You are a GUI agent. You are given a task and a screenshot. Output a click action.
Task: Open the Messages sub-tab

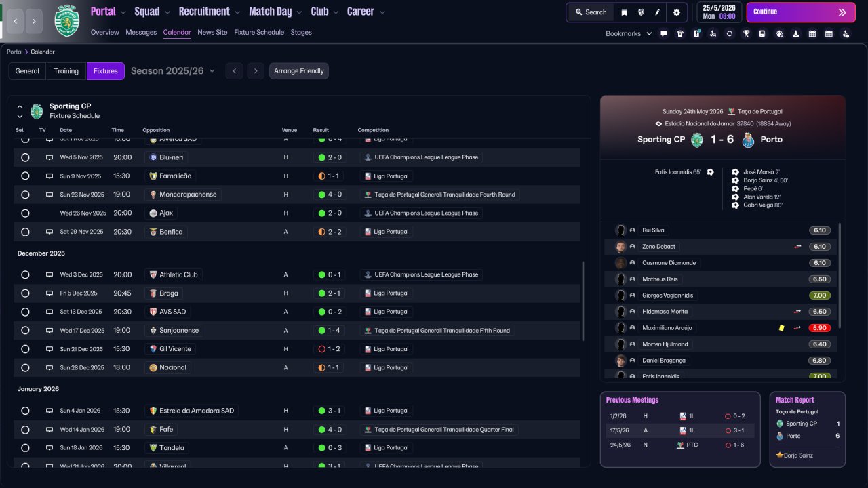[141, 33]
